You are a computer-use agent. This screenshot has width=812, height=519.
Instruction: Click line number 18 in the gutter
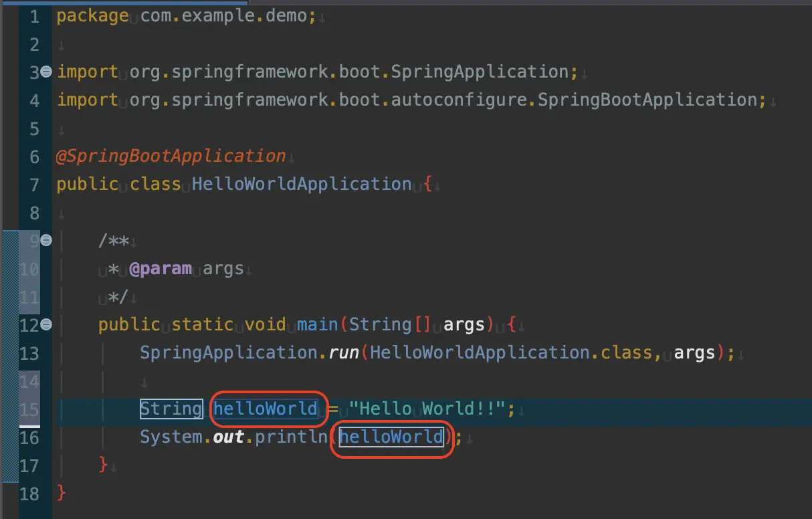(x=30, y=493)
